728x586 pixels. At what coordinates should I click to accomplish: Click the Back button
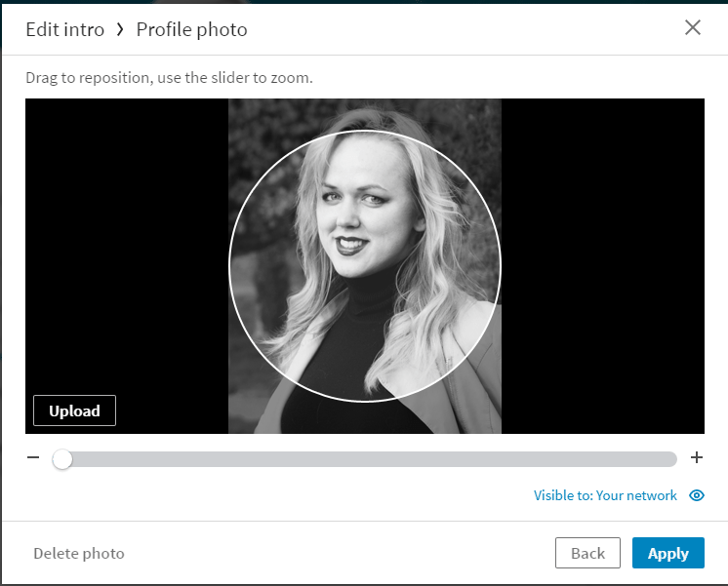(x=587, y=553)
